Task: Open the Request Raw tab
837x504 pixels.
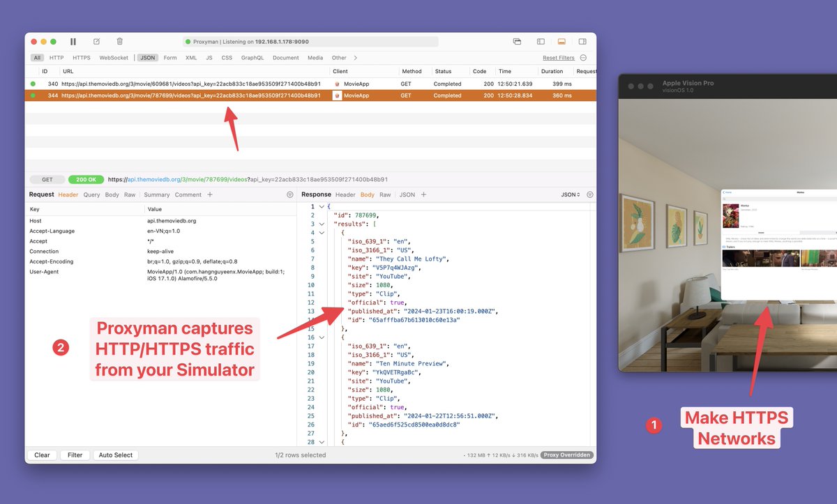Action: pos(130,195)
